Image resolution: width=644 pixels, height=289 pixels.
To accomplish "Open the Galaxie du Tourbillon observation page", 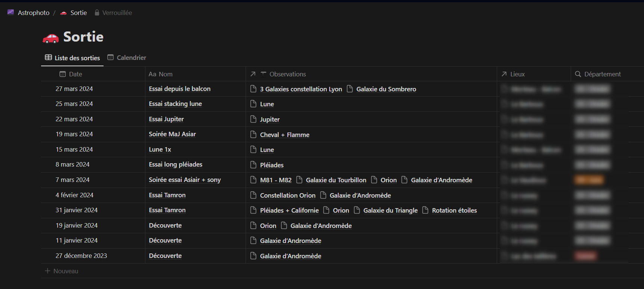I will pyautogui.click(x=336, y=180).
